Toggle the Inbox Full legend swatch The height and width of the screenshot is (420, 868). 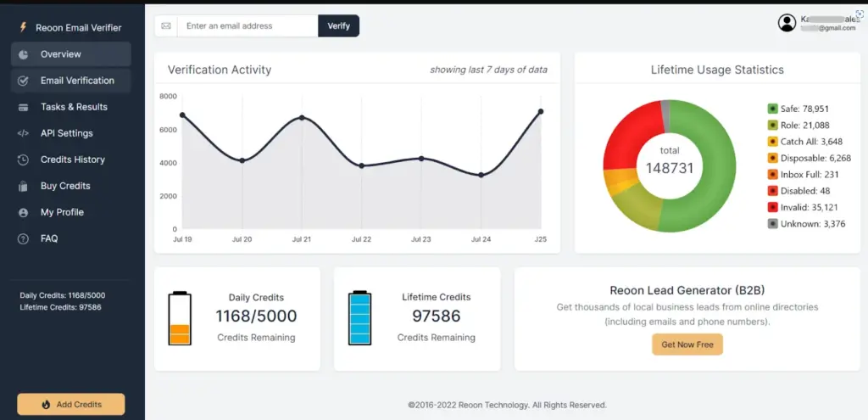tap(773, 175)
